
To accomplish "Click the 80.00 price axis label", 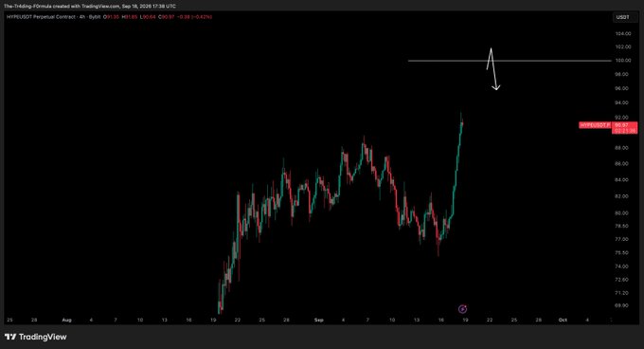I will tap(622, 213).
